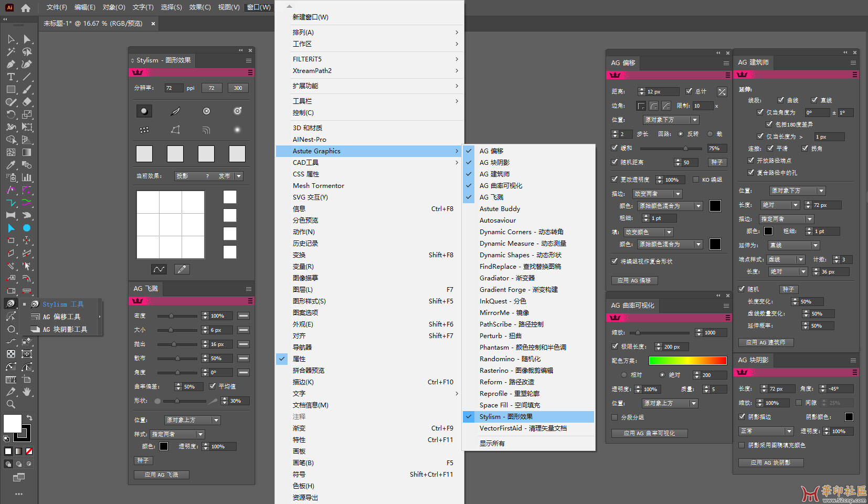
Task: Select the Type tool
Action: point(11,77)
